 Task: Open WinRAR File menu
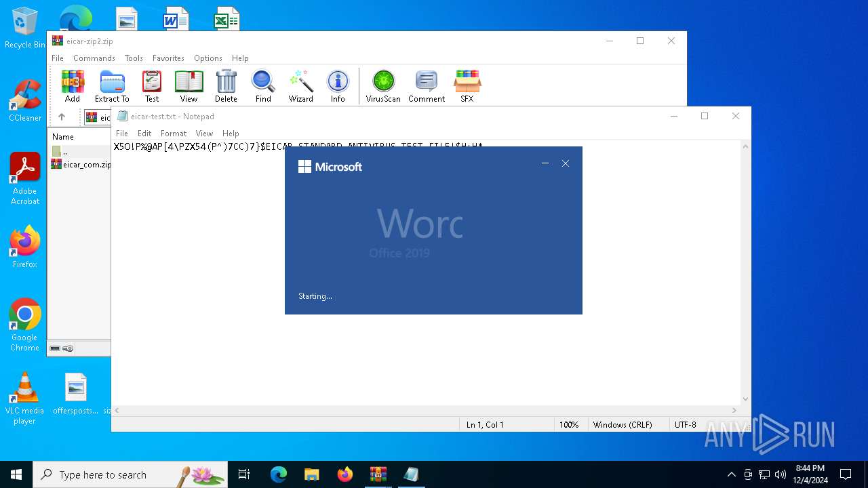click(x=58, y=58)
